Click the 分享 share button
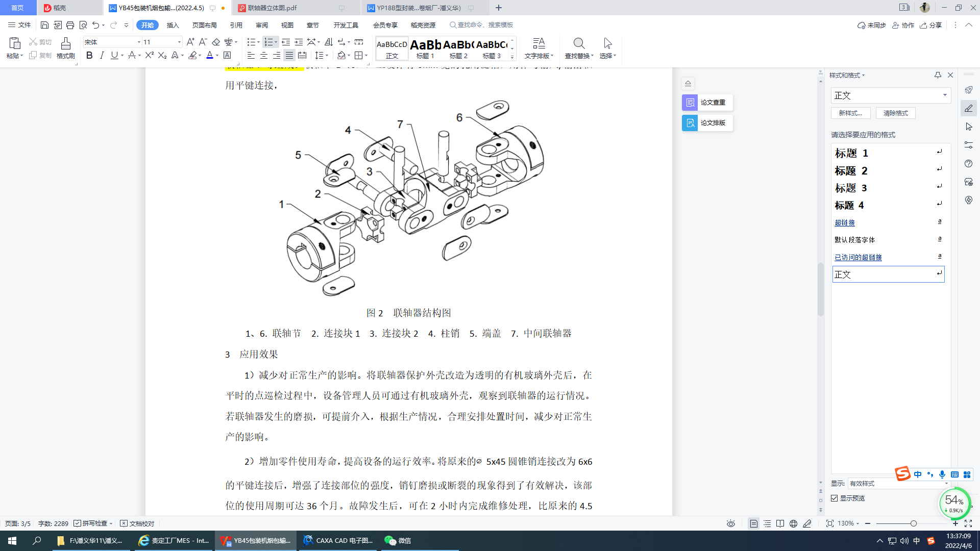The height and width of the screenshot is (551, 980). click(930, 25)
